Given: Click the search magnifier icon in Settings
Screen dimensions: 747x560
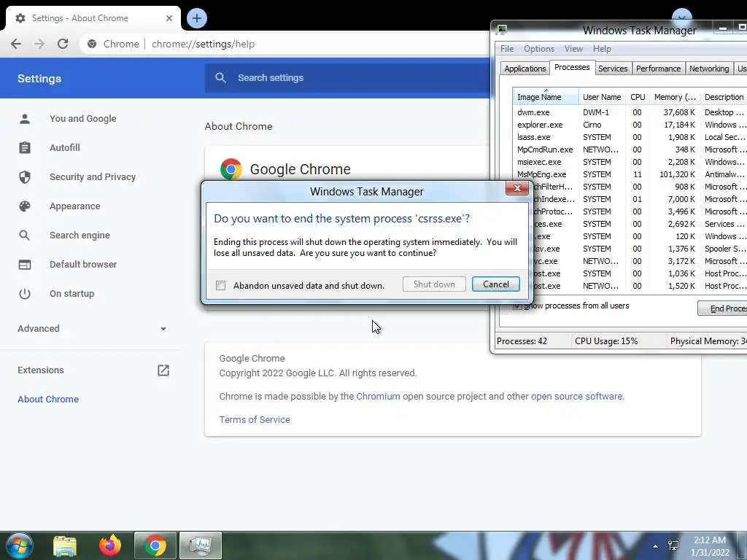Looking at the screenshot, I should [220, 77].
